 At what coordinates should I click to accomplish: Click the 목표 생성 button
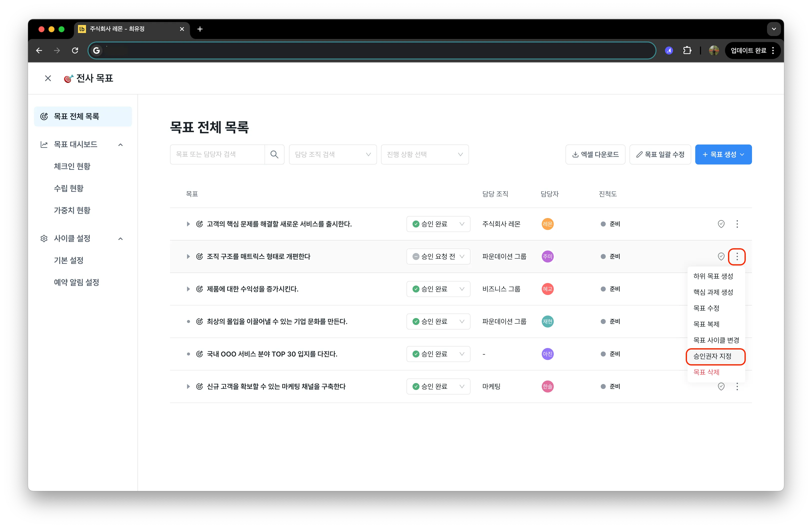point(723,154)
